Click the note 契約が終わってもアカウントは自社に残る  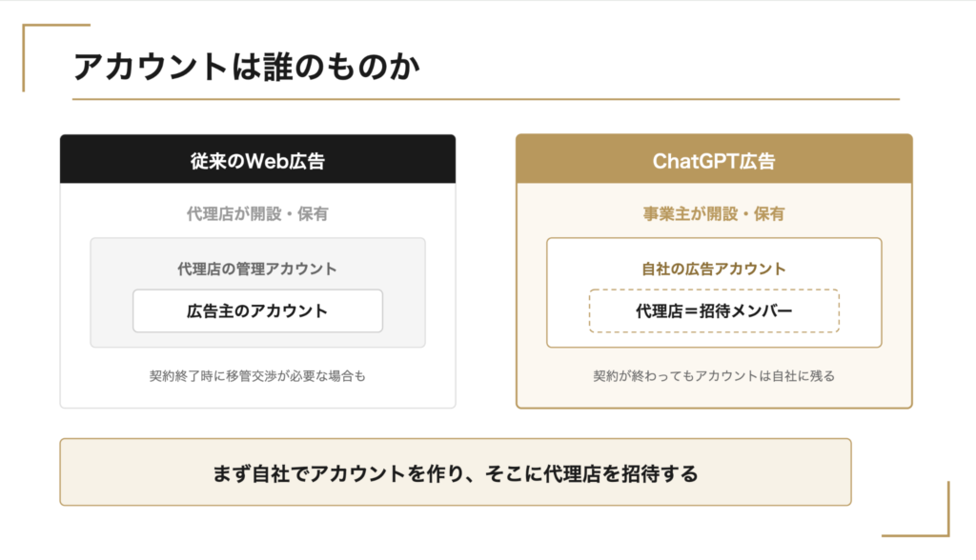click(714, 376)
